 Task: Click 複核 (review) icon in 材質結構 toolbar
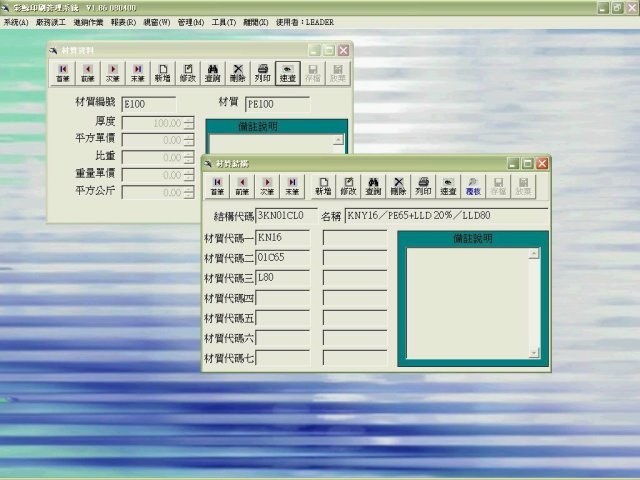(x=473, y=185)
